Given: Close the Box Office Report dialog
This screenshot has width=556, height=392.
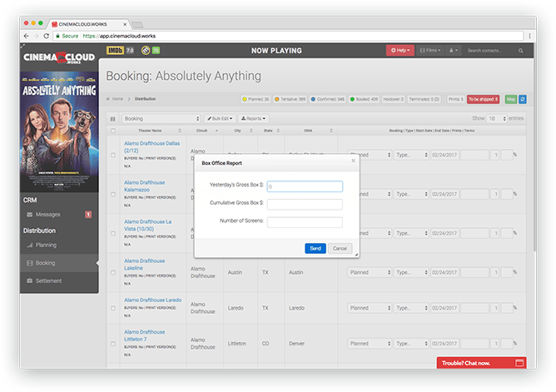Looking at the screenshot, I should click(x=353, y=161).
